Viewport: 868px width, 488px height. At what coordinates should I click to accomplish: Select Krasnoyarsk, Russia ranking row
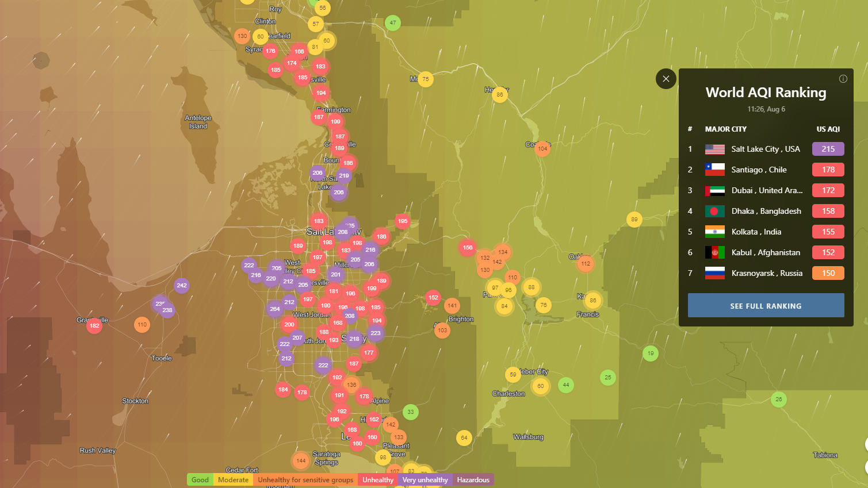[766, 273]
